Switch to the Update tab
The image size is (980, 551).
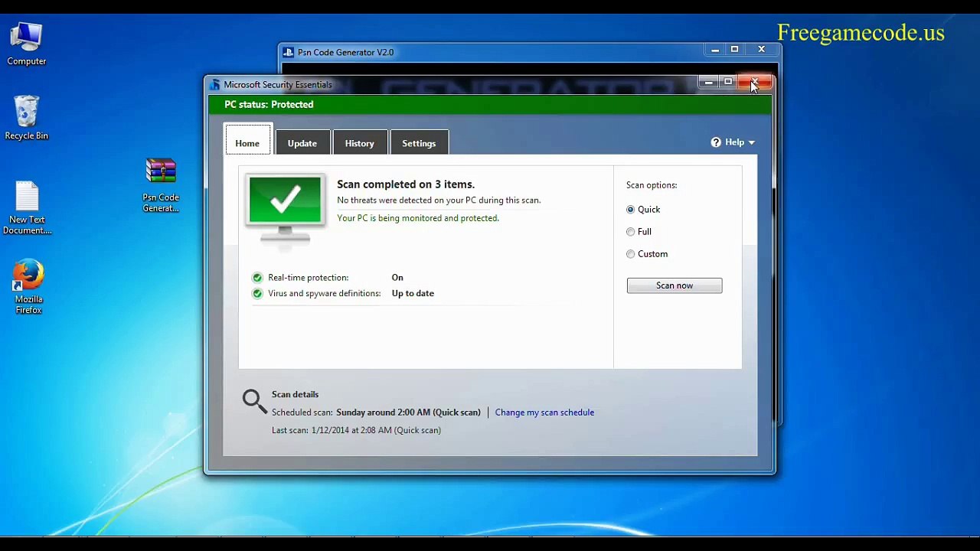[x=302, y=143]
